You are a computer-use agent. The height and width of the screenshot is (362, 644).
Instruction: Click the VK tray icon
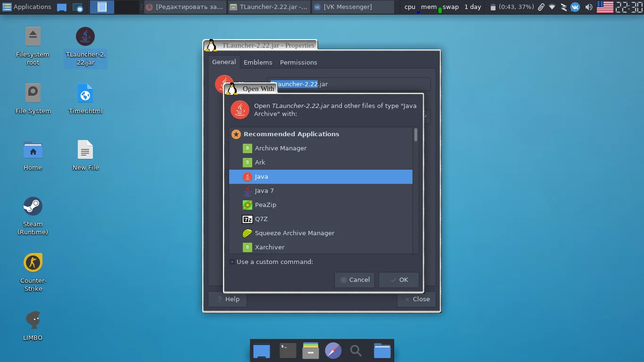(x=575, y=7)
